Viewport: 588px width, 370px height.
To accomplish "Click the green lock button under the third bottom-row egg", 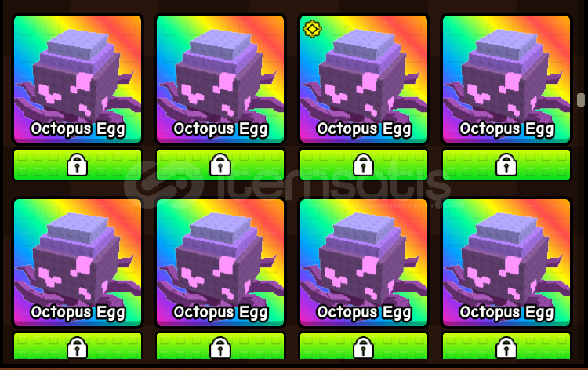I will pyautogui.click(x=363, y=346).
